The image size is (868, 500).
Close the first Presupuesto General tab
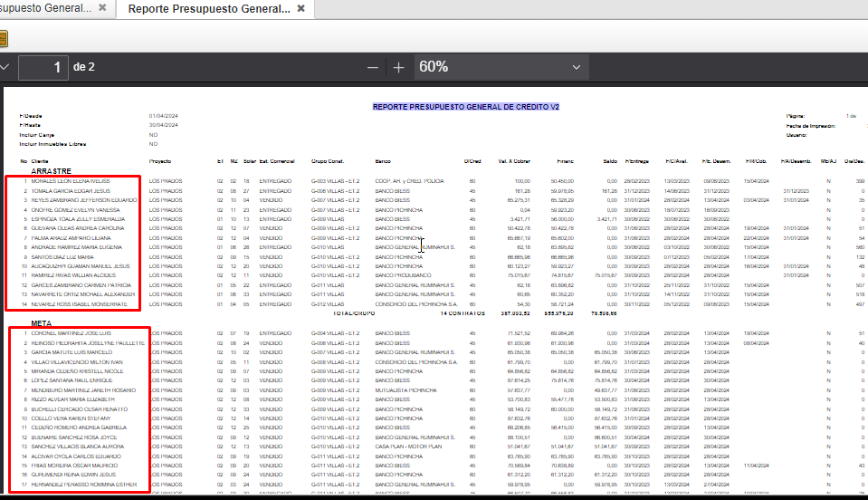coord(103,8)
